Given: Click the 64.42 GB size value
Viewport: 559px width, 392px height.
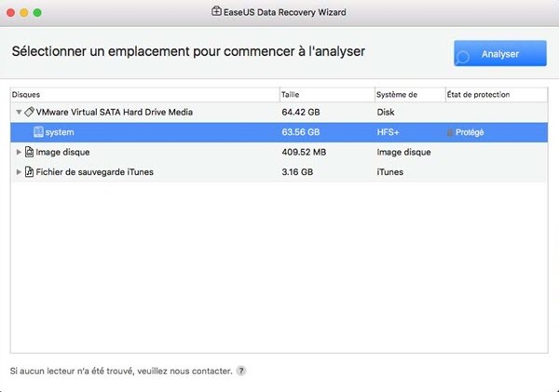Looking at the screenshot, I should (x=301, y=112).
